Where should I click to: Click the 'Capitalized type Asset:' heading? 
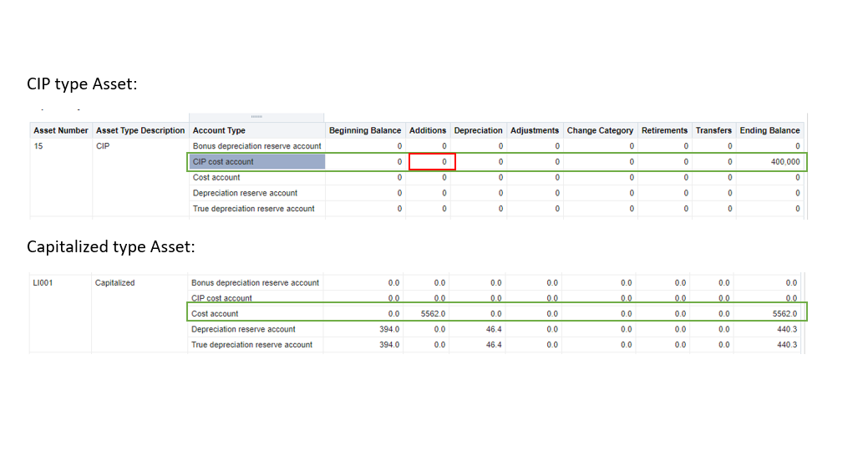pyautogui.click(x=111, y=247)
